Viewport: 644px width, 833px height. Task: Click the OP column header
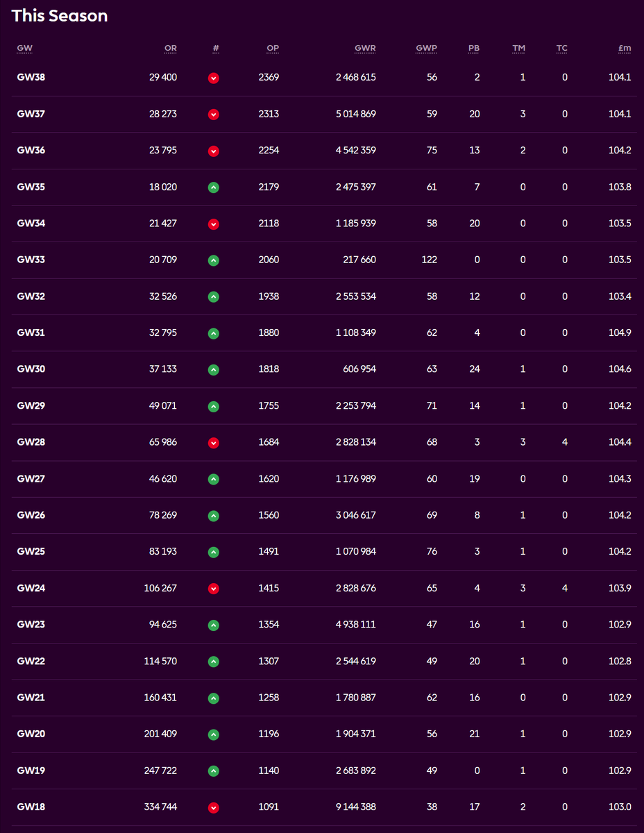[273, 48]
